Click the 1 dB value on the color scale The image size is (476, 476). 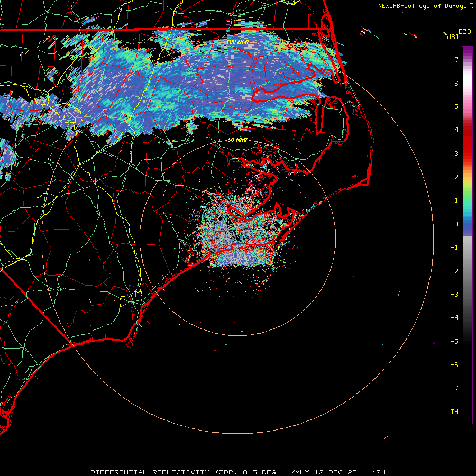456,200
